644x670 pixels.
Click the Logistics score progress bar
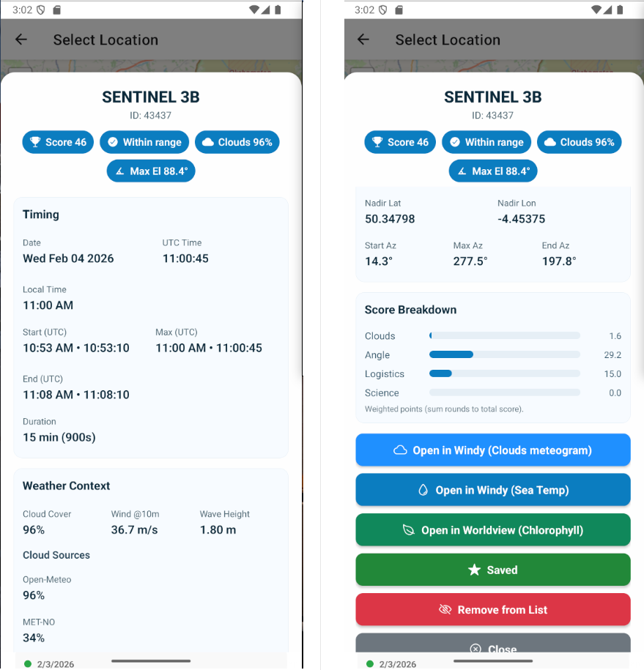tap(504, 373)
